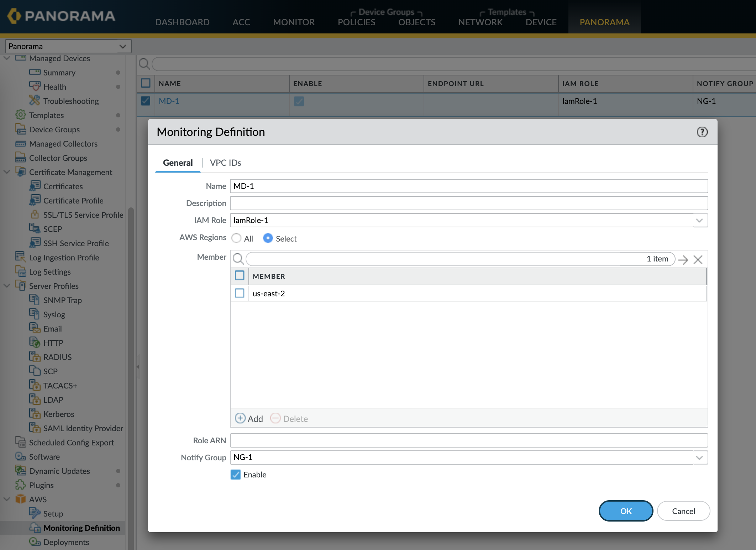Click the member filter arrow icon
This screenshot has height=550, width=756.
(x=683, y=260)
